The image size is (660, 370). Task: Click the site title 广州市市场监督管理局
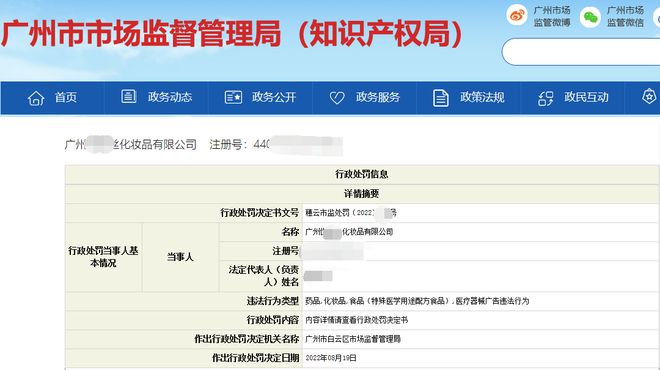coord(141,33)
